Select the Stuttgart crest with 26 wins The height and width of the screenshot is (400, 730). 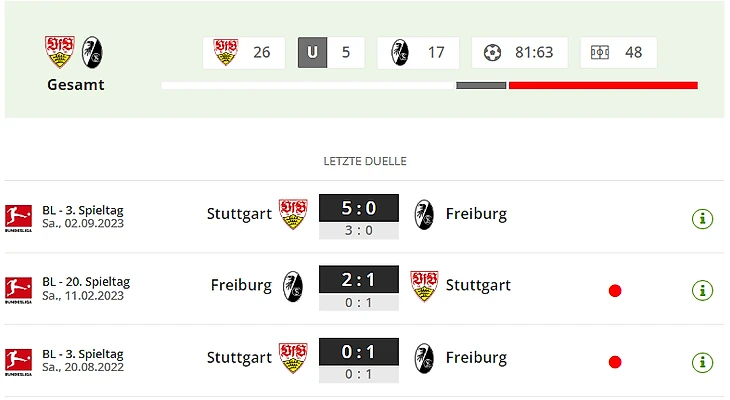click(x=226, y=52)
